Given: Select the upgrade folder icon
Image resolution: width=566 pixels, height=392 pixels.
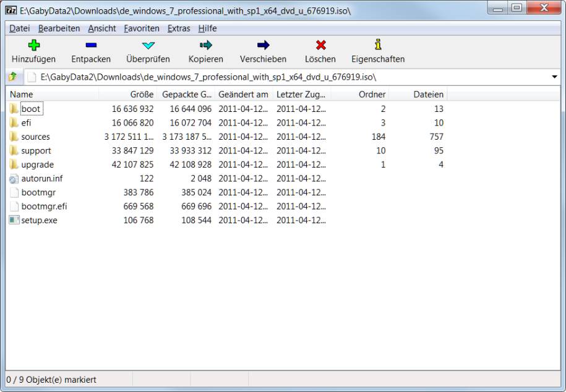Looking at the screenshot, I should tap(14, 164).
